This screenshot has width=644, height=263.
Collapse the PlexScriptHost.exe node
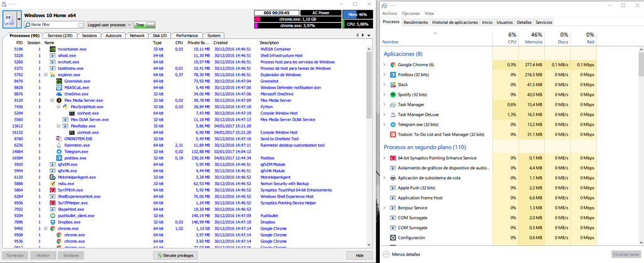point(58,107)
